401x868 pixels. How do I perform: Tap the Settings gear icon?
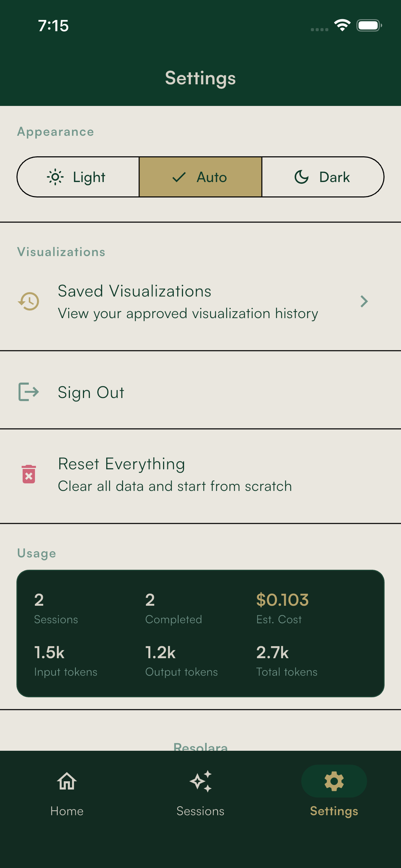pos(334,781)
